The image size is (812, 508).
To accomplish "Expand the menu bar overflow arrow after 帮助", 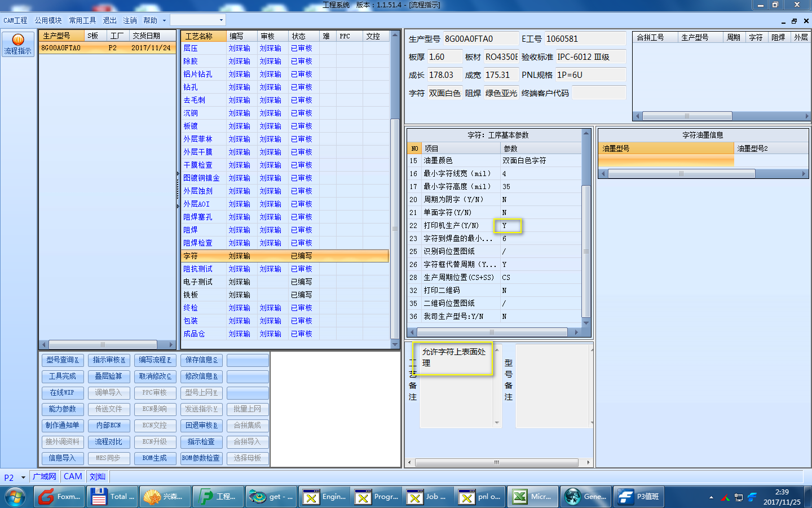I will 164,20.
